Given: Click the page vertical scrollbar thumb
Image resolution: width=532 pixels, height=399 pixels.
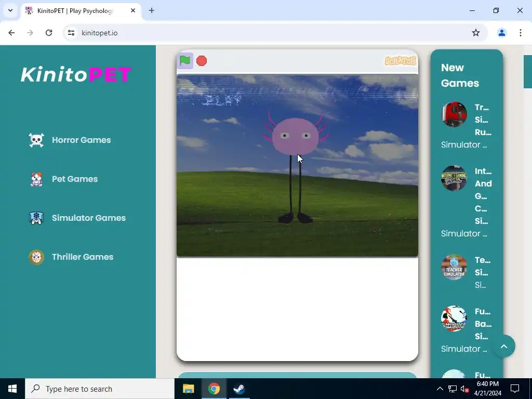Looking at the screenshot, I should 528,72.
